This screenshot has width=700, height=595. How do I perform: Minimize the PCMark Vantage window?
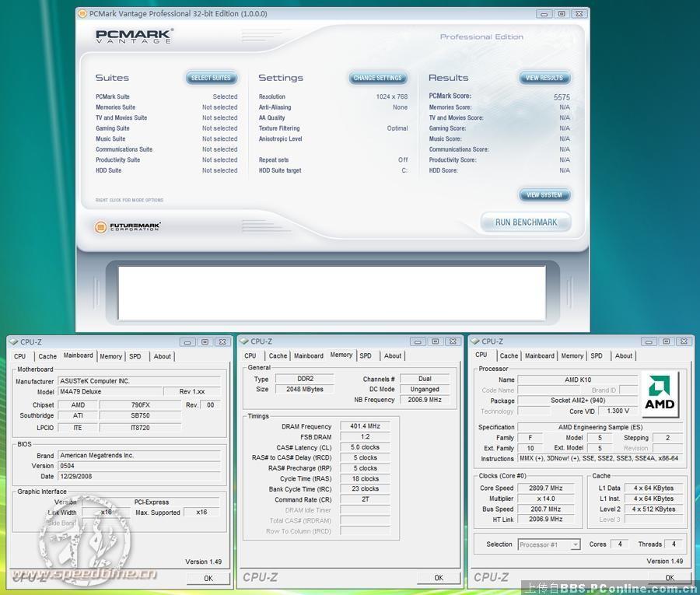coord(544,13)
